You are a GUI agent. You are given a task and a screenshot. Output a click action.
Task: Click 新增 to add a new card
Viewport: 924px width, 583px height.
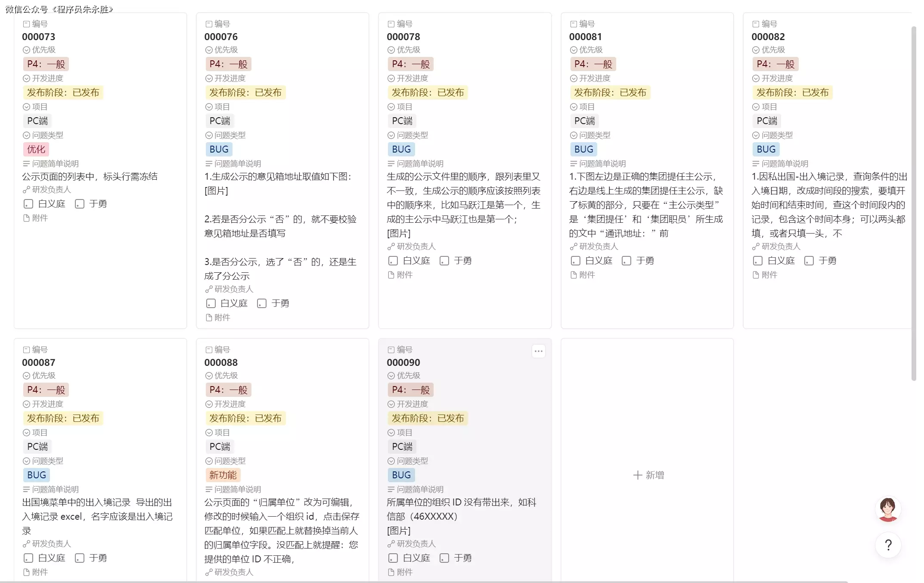click(648, 475)
